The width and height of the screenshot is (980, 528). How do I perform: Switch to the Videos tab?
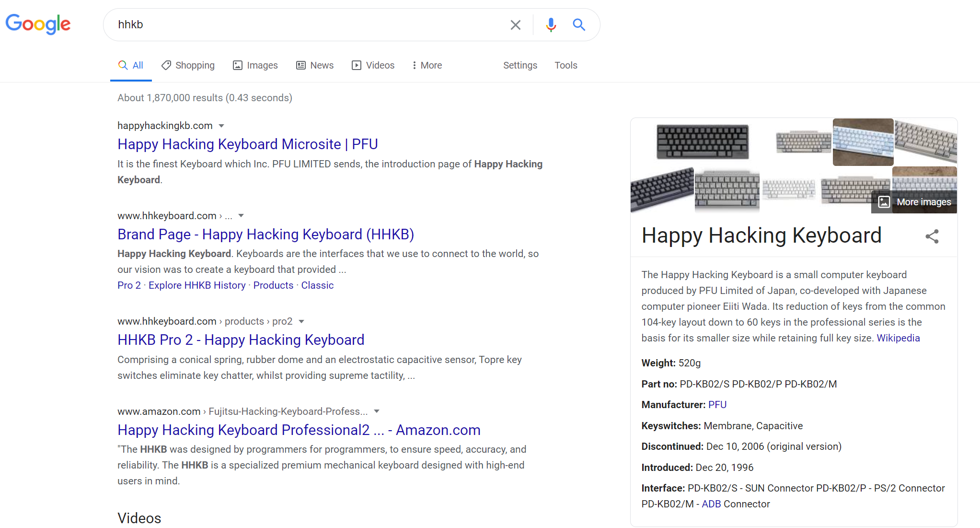click(x=373, y=65)
